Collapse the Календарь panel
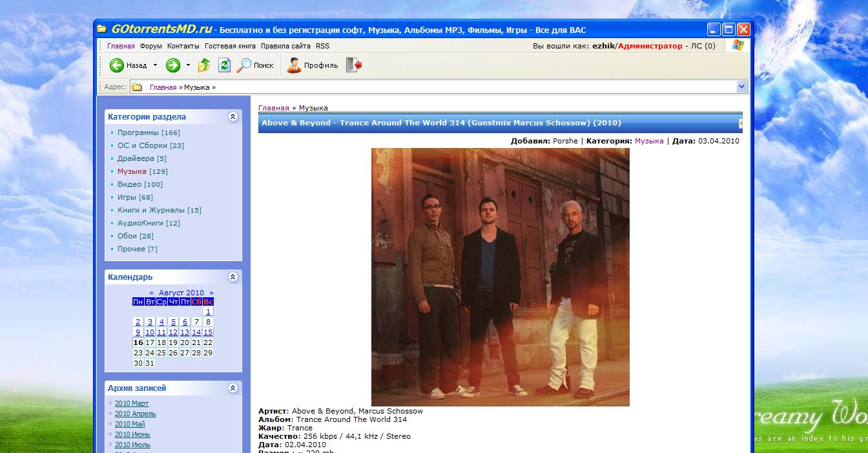 point(232,277)
